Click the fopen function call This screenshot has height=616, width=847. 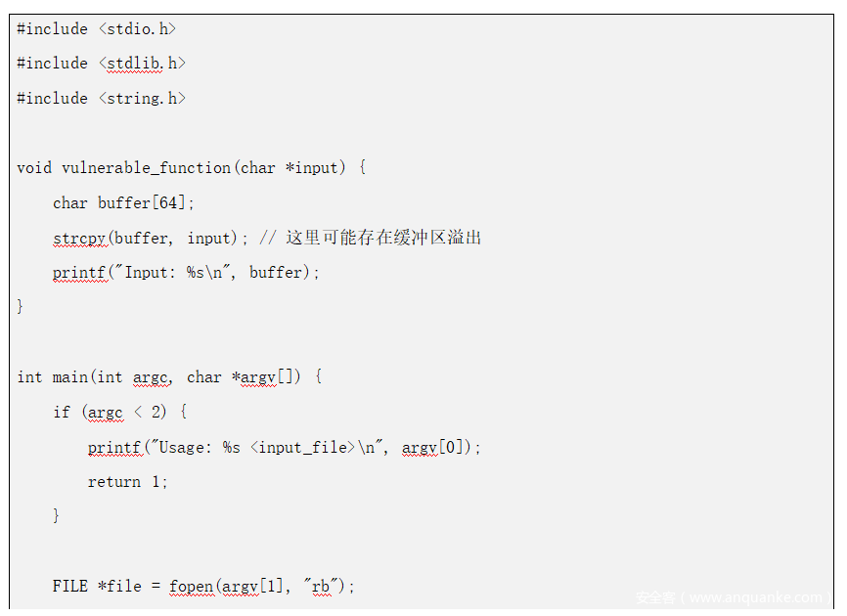click(x=191, y=586)
